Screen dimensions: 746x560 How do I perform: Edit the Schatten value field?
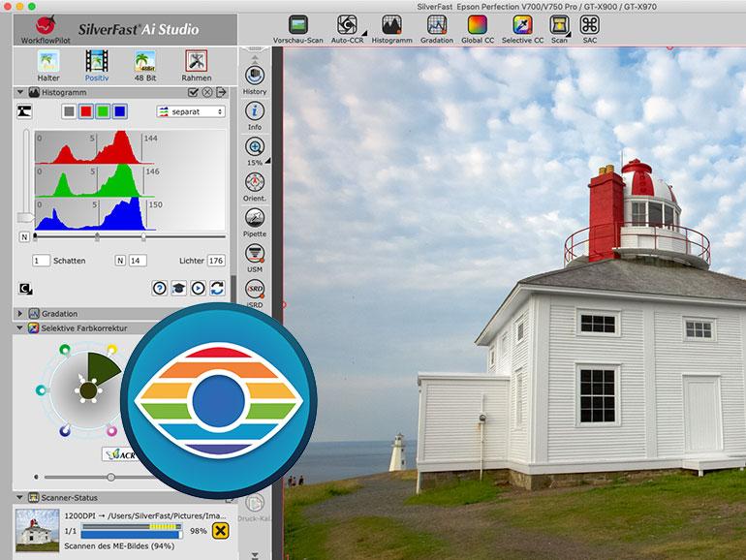point(41,261)
